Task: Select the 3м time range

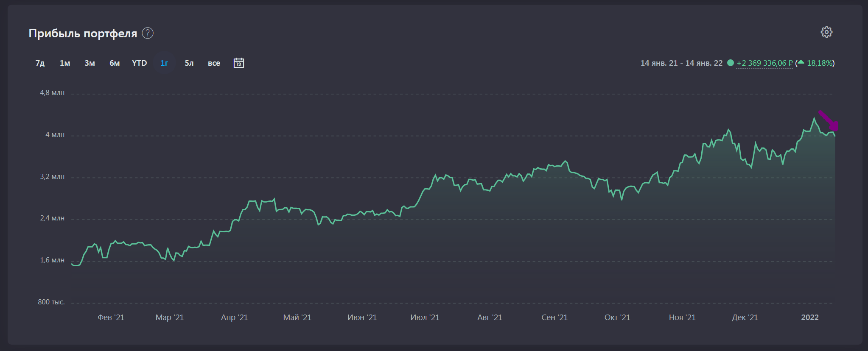Action: (90, 63)
